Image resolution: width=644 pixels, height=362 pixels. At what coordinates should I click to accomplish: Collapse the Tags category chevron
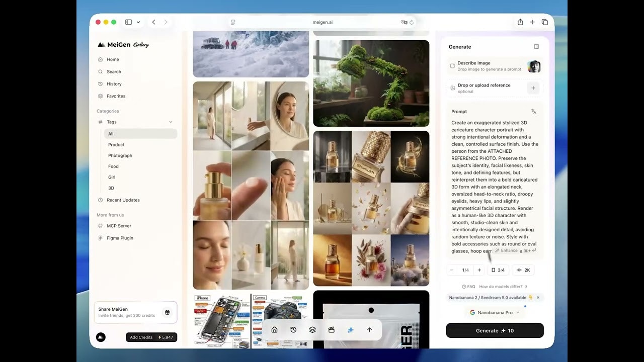[x=171, y=122]
